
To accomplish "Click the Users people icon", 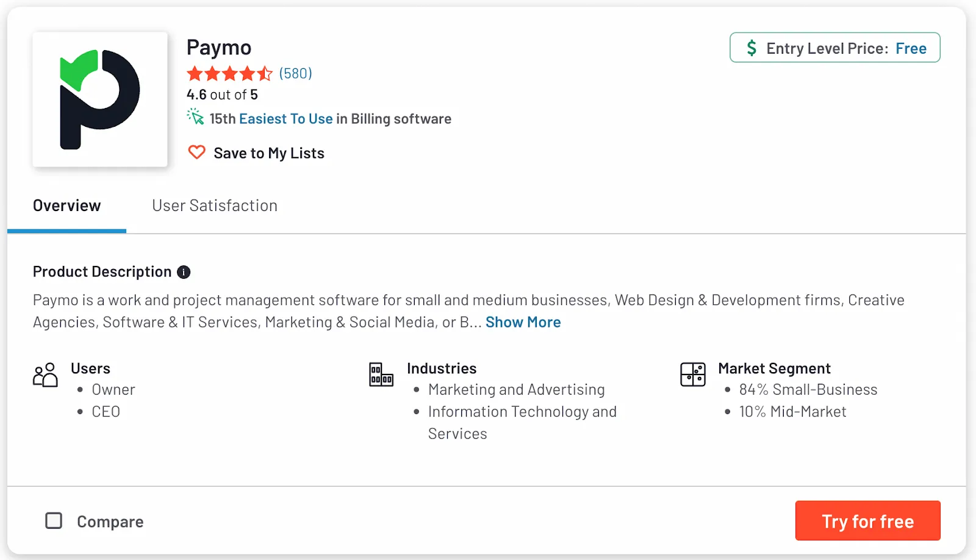I will click(45, 375).
